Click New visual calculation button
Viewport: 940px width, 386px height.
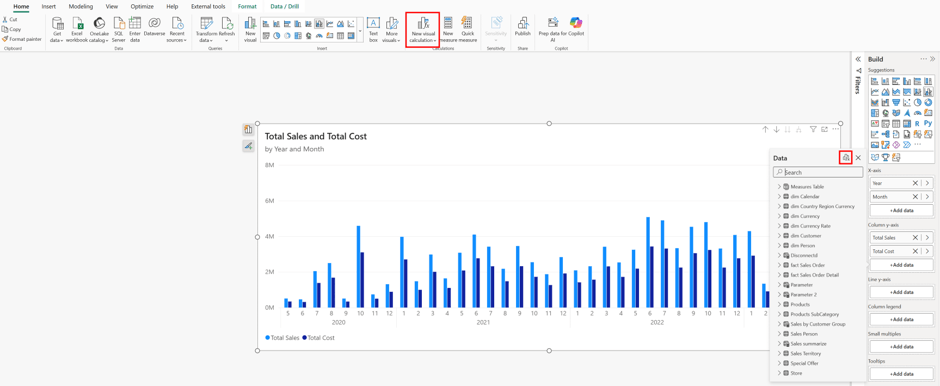423,29
